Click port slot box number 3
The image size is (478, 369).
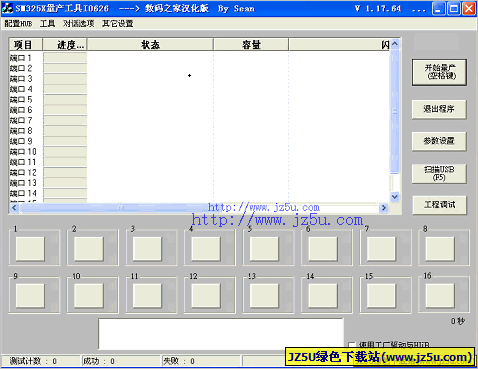point(147,249)
